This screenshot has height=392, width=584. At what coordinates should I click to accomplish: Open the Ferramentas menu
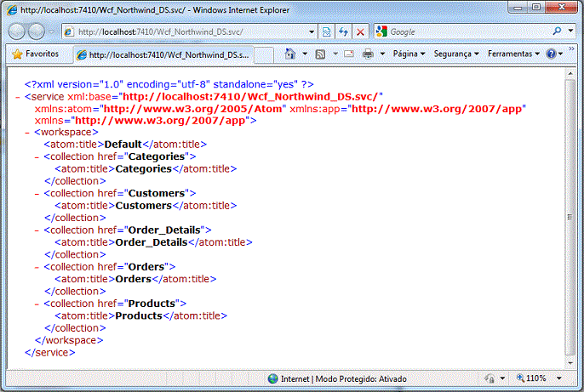pyautogui.click(x=513, y=54)
